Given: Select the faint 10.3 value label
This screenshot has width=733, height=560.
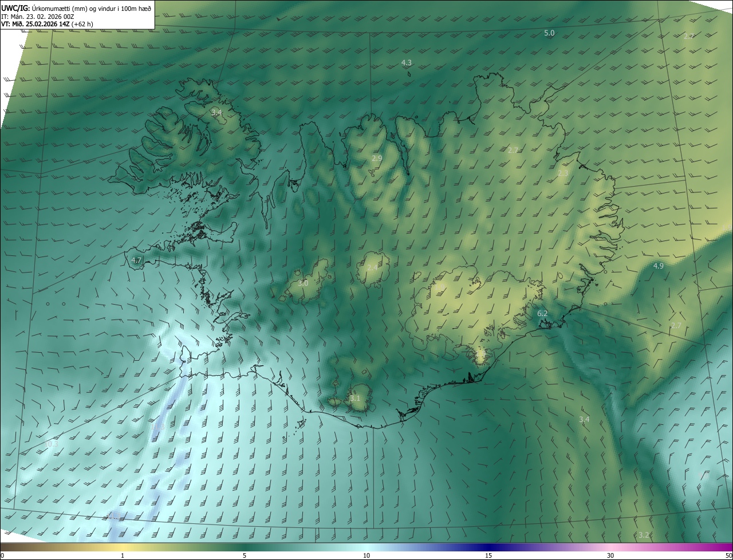Looking at the screenshot, I should pos(52,444).
